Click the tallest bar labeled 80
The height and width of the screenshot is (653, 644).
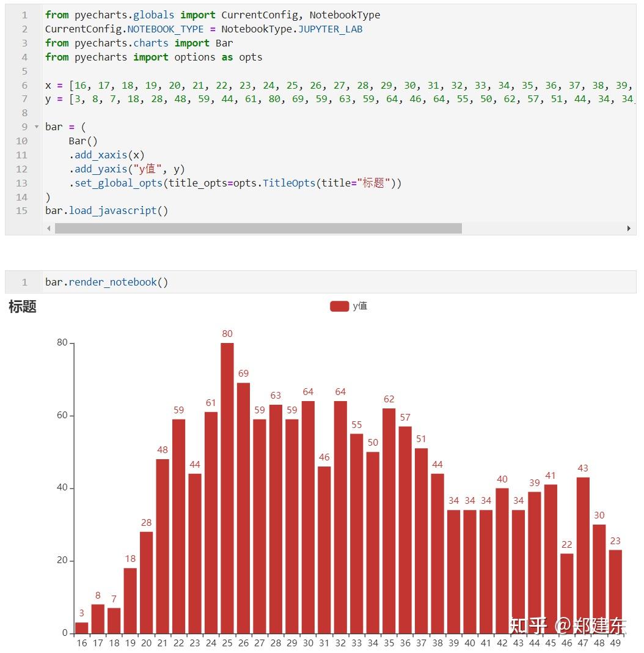pyautogui.click(x=227, y=488)
